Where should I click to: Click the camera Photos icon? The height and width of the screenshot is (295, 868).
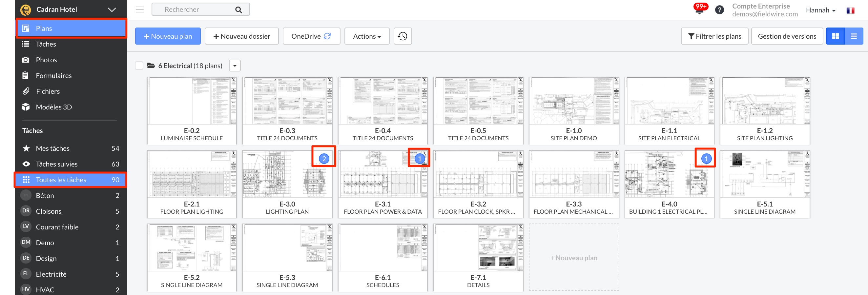pyautogui.click(x=26, y=60)
